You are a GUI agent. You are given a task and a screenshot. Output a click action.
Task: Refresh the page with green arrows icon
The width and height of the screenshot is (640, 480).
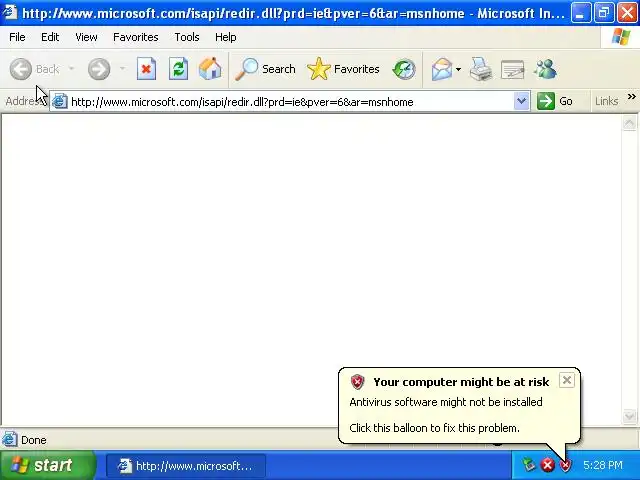tap(178, 69)
